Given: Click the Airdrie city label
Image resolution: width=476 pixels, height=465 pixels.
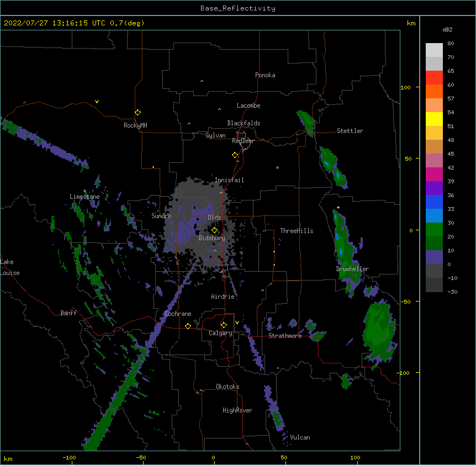Looking at the screenshot, I should [223, 297].
